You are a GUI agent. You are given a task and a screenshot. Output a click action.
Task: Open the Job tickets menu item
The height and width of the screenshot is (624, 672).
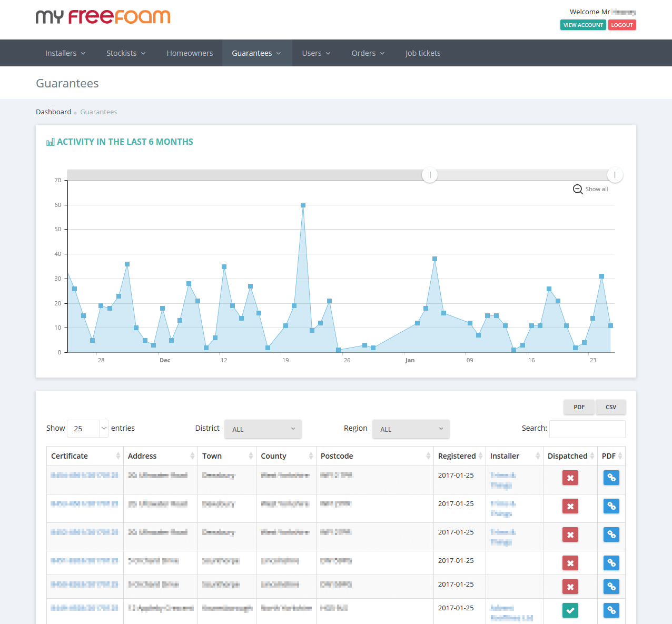pos(422,53)
